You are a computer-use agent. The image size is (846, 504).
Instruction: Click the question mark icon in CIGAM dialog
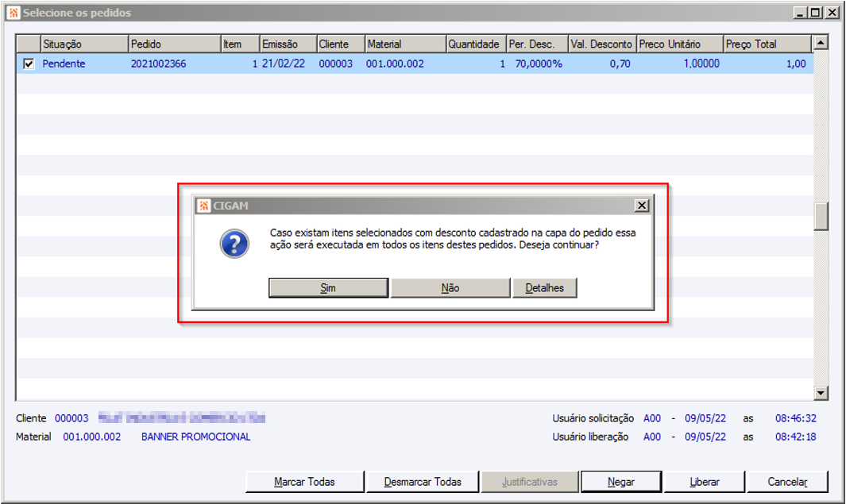[x=234, y=244]
